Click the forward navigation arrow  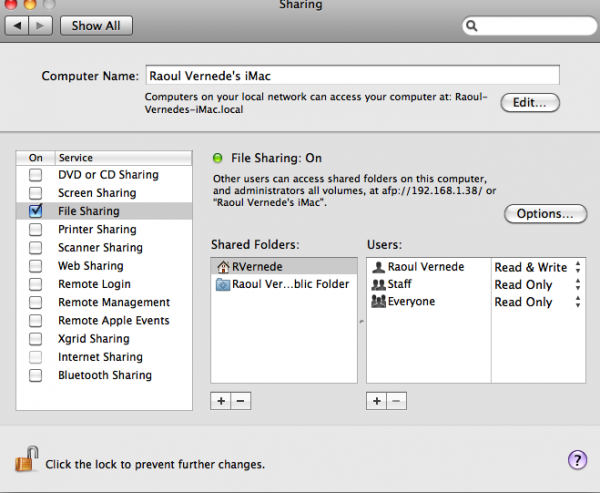point(40,26)
